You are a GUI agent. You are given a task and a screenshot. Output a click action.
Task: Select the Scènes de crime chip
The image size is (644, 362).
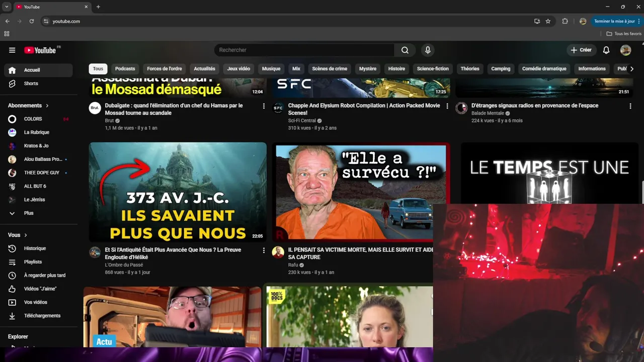point(330,69)
